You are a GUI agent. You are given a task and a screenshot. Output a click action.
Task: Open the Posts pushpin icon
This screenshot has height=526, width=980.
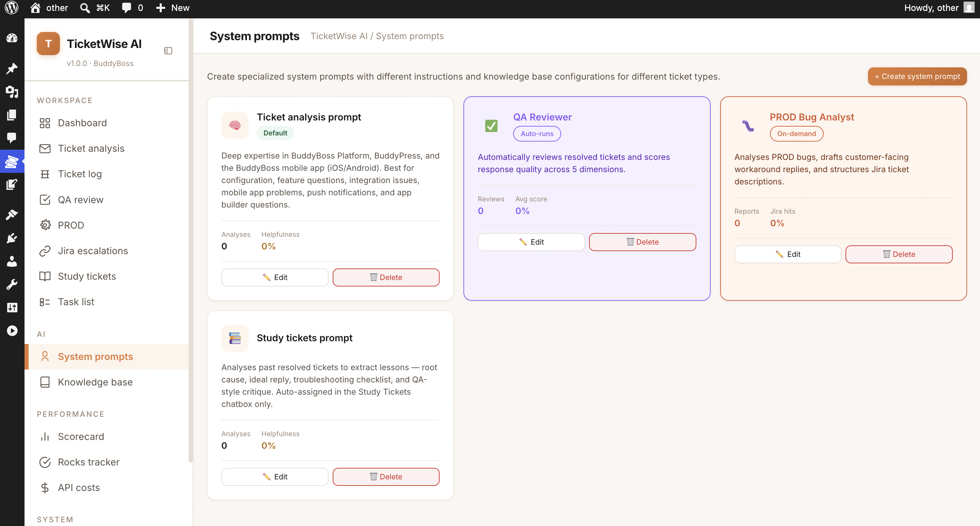[12, 68]
